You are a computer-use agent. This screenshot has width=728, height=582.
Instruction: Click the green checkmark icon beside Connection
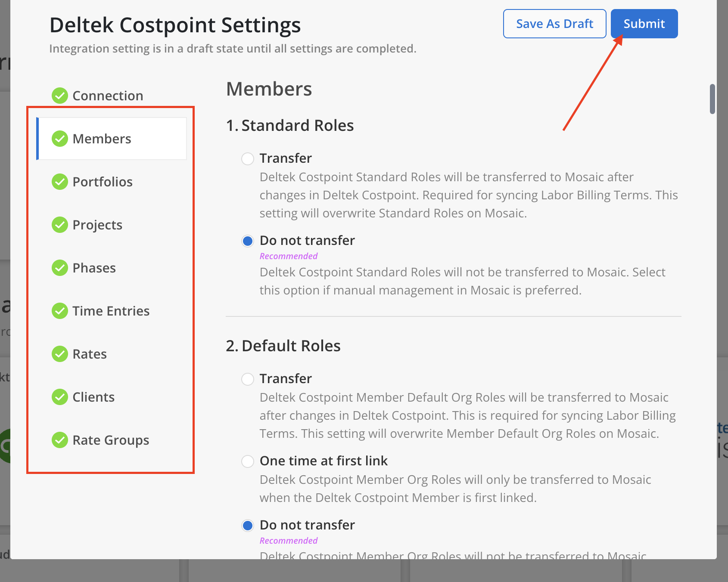point(60,96)
